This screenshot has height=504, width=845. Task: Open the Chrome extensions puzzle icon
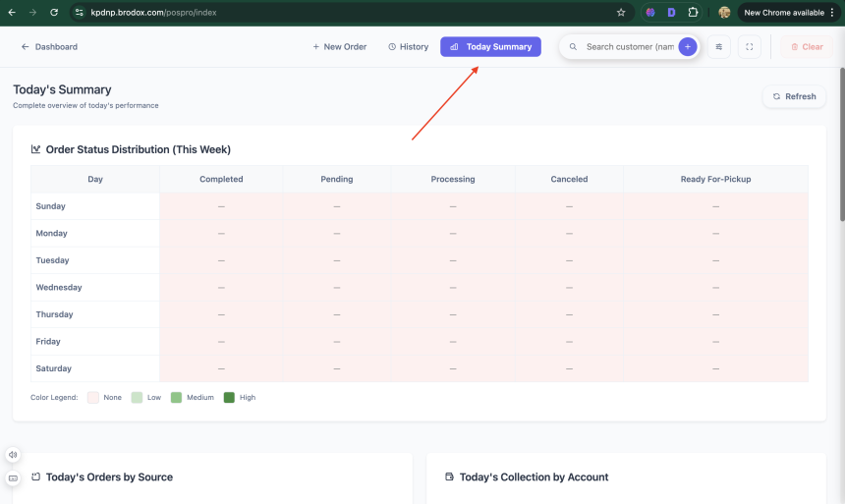(693, 13)
